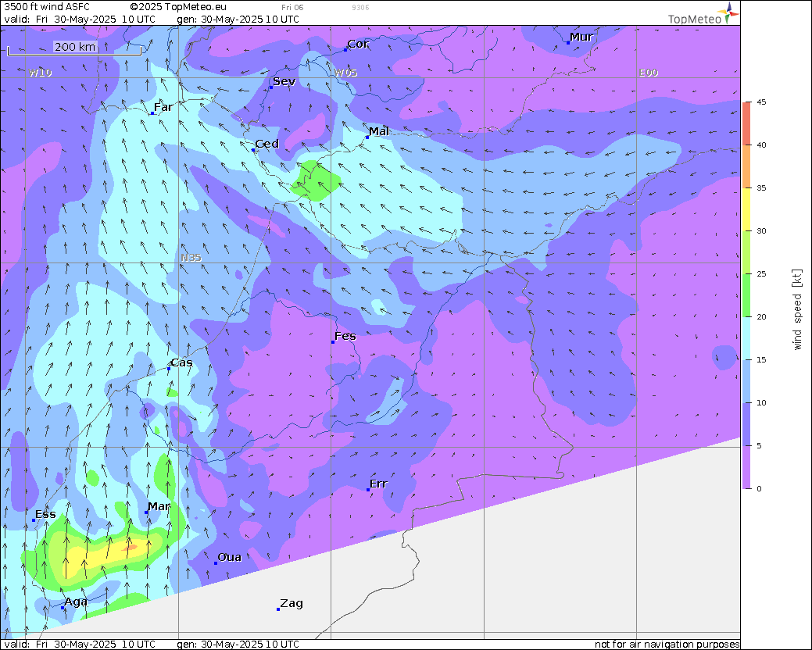Click the yellow segment of the colorbar
The image size is (812, 650).
(x=747, y=209)
